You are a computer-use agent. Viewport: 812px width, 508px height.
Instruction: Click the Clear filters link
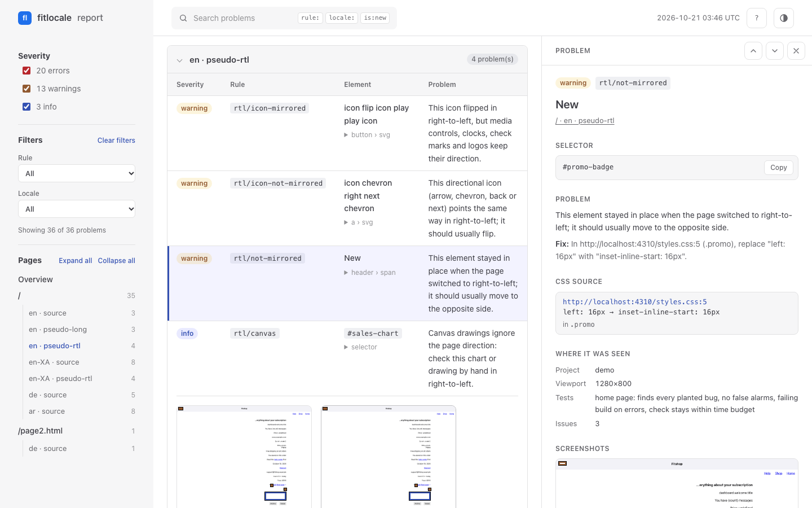point(116,141)
